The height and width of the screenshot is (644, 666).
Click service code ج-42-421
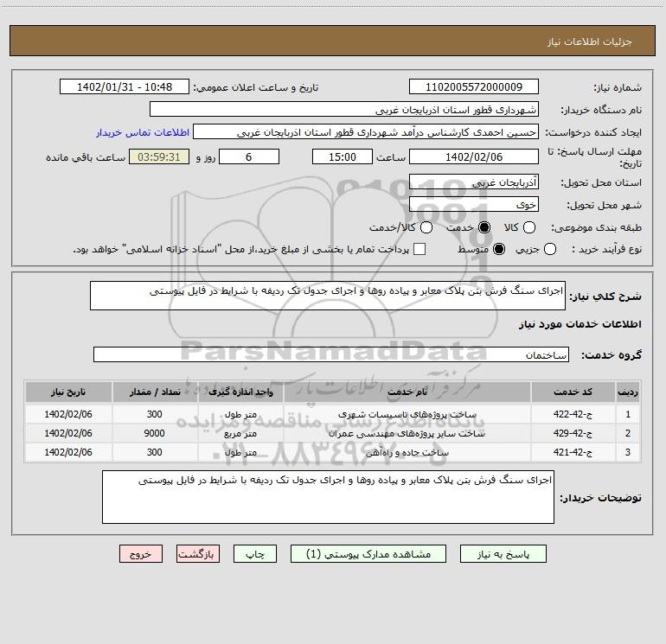(573, 453)
